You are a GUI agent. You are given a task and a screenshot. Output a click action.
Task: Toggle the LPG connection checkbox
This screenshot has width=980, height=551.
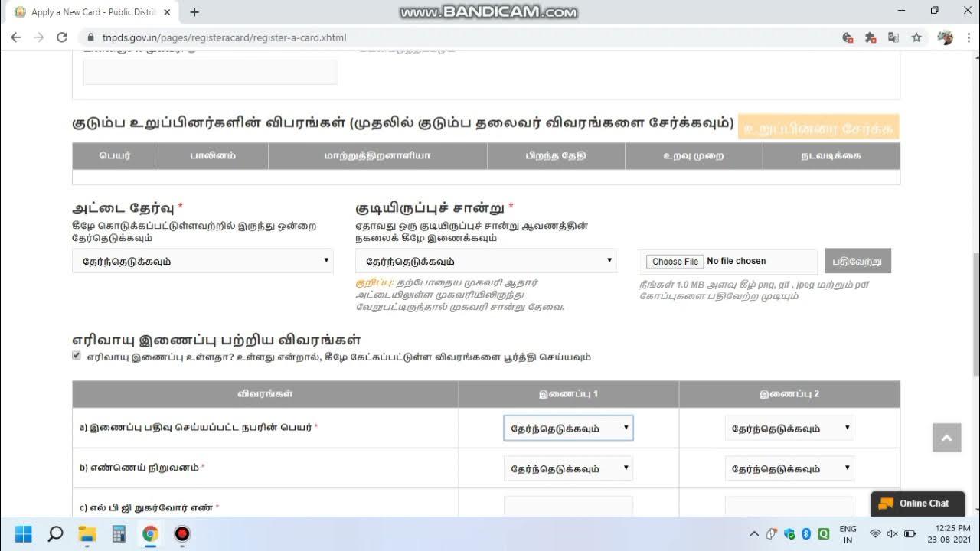pyautogui.click(x=77, y=356)
